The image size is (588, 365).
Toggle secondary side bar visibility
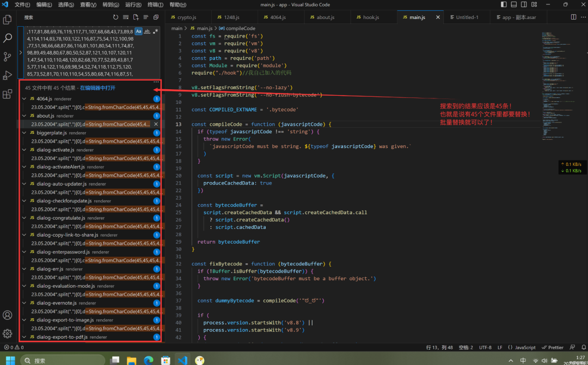523,4
